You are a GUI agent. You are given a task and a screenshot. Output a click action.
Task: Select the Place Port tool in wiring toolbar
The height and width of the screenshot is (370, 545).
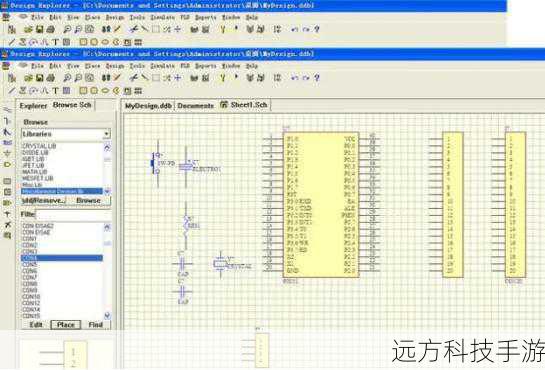(7, 203)
